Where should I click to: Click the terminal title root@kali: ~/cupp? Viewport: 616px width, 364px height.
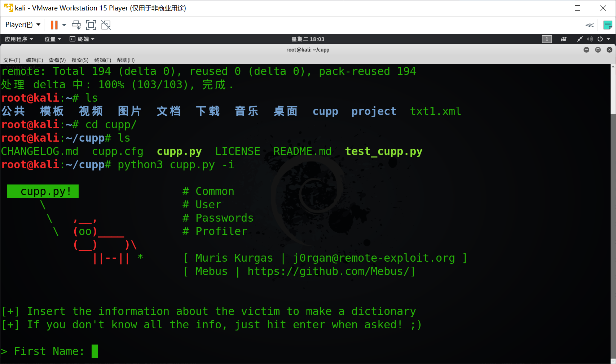coord(308,50)
